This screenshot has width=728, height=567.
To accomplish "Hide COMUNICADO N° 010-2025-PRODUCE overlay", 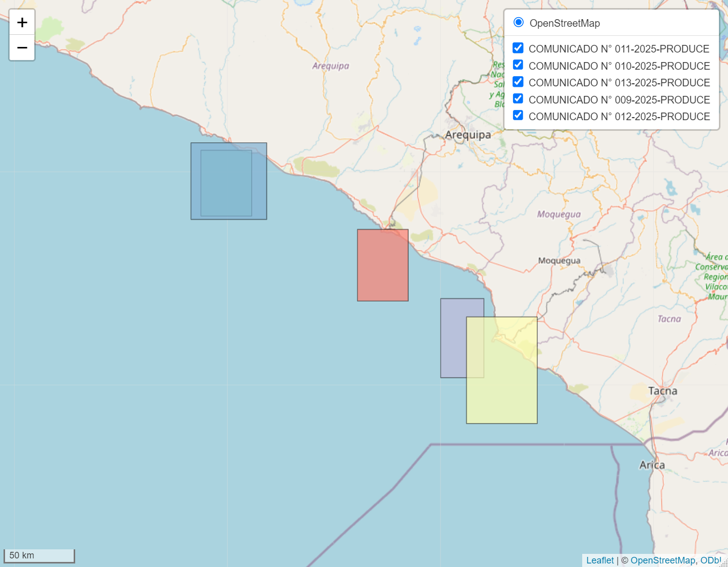I will pos(518,65).
